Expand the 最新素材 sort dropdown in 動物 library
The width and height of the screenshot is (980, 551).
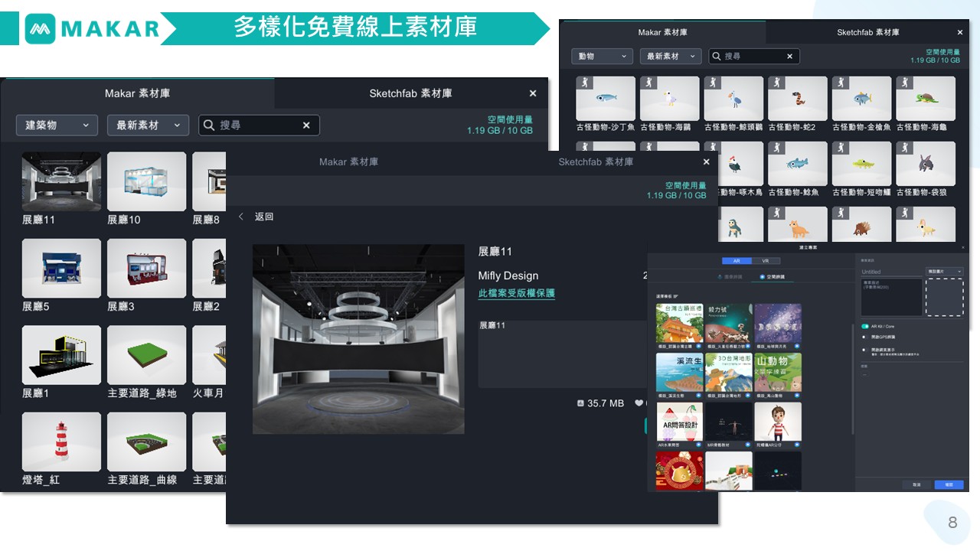click(672, 57)
